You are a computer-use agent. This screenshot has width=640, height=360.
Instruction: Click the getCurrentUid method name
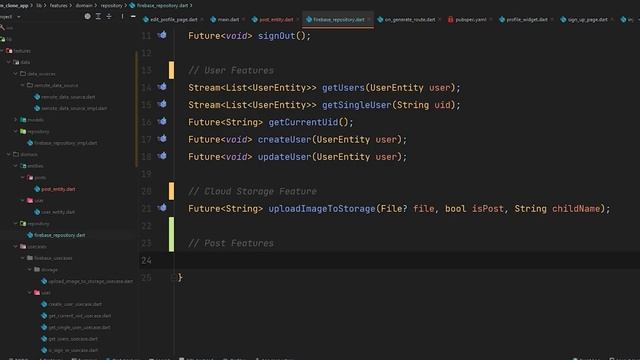pyautogui.click(x=303, y=122)
